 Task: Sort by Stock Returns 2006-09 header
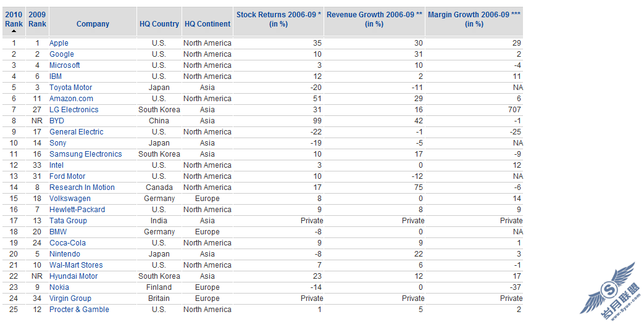278,19
